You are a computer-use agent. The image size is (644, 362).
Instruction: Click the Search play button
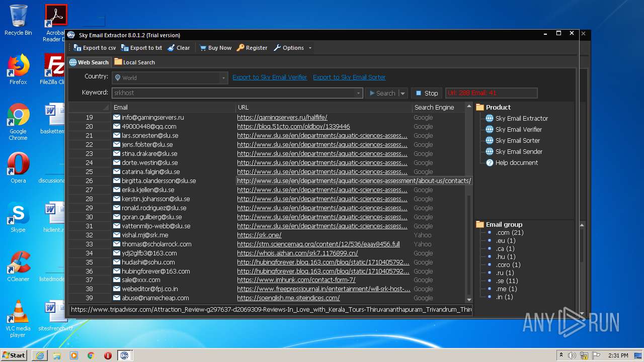pos(382,93)
